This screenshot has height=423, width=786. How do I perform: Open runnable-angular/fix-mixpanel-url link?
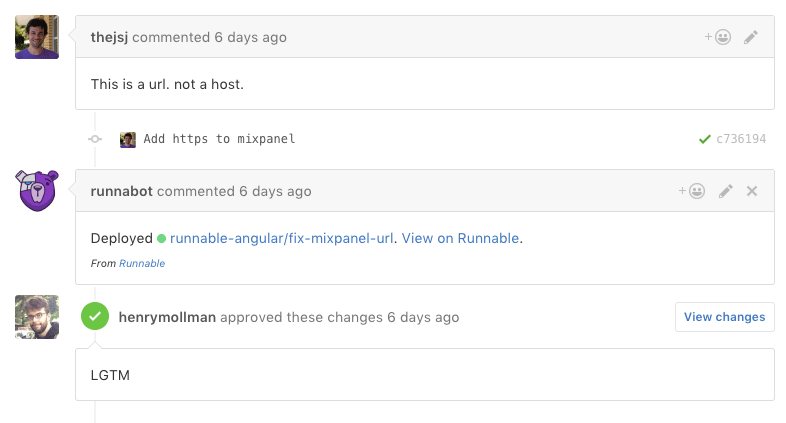(x=282, y=238)
